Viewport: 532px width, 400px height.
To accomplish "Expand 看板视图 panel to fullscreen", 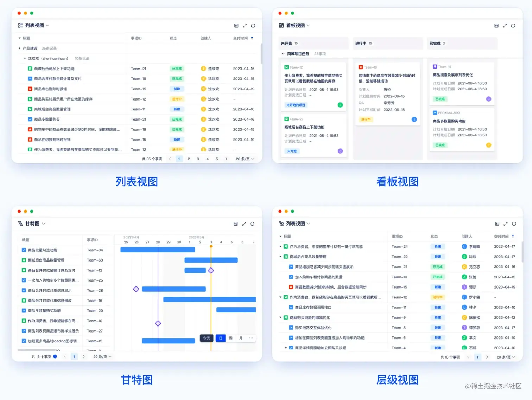I will (x=505, y=26).
